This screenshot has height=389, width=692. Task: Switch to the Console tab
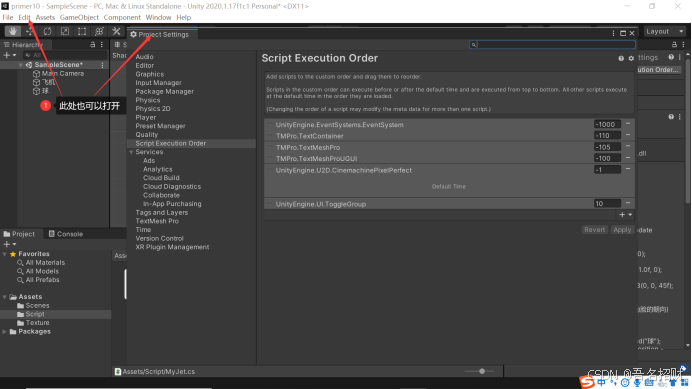click(66, 234)
